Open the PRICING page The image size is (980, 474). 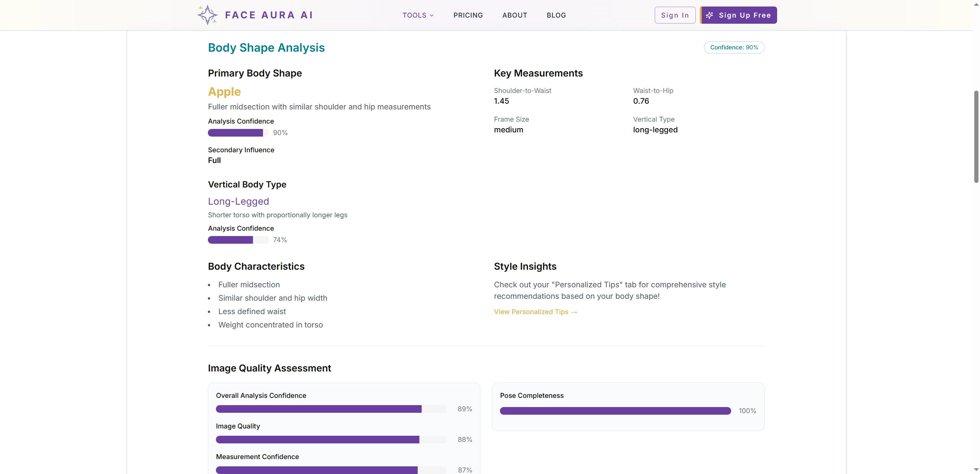point(468,15)
